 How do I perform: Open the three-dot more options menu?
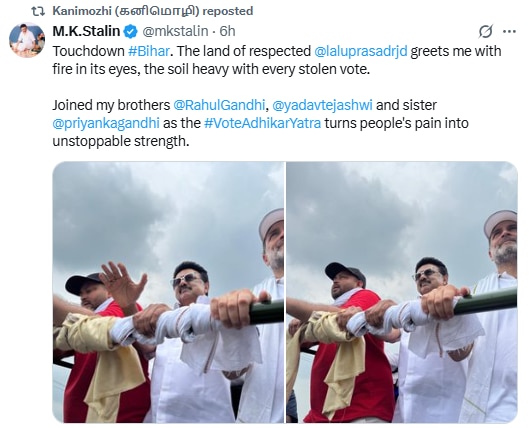509,31
